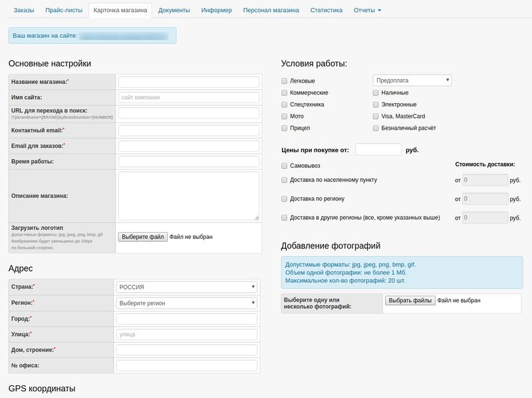Expand the Выберите регион dropdown
Image resolution: width=532 pixels, height=398 pixels.
click(187, 303)
